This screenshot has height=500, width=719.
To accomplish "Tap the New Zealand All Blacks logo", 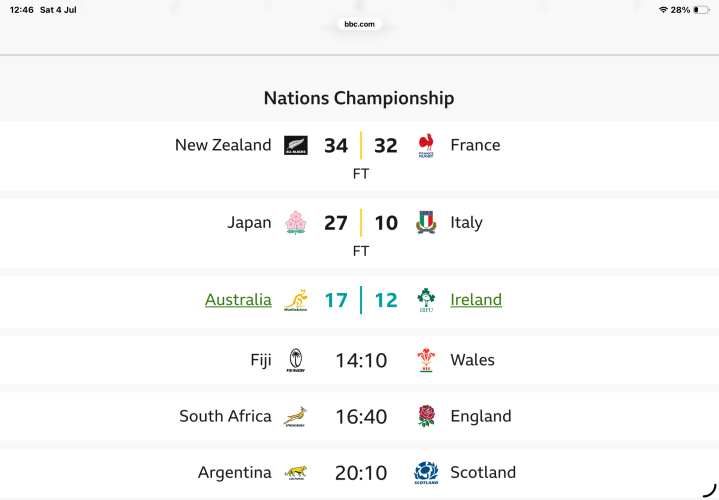I will pos(296,145).
